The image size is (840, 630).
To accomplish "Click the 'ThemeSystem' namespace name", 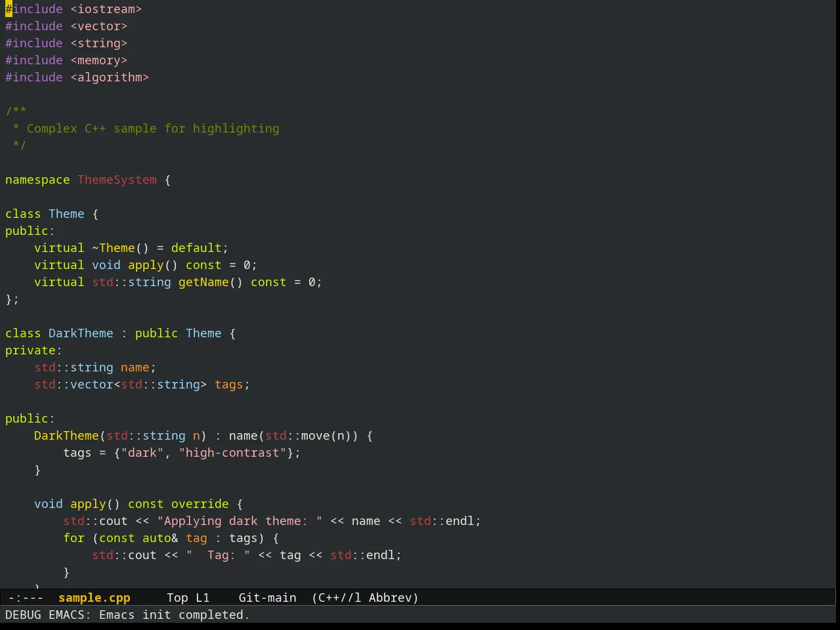I will pos(117,180).
